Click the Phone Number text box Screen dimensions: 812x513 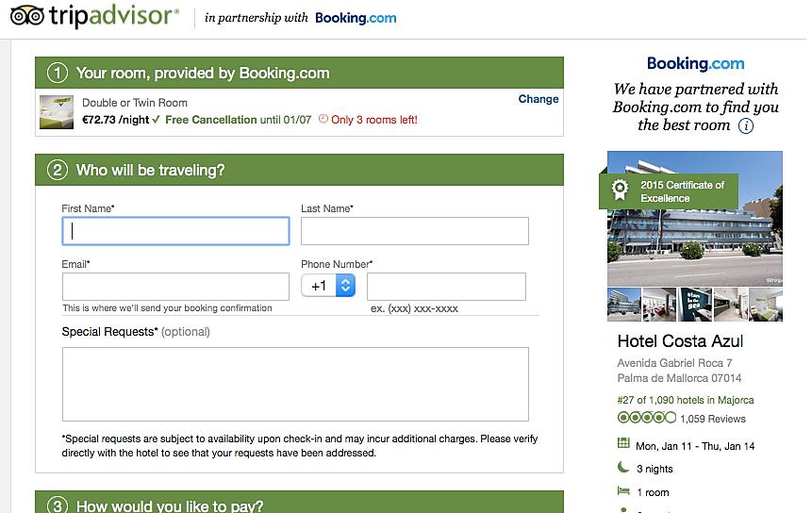pyautogui.click(x=446, y=287)
